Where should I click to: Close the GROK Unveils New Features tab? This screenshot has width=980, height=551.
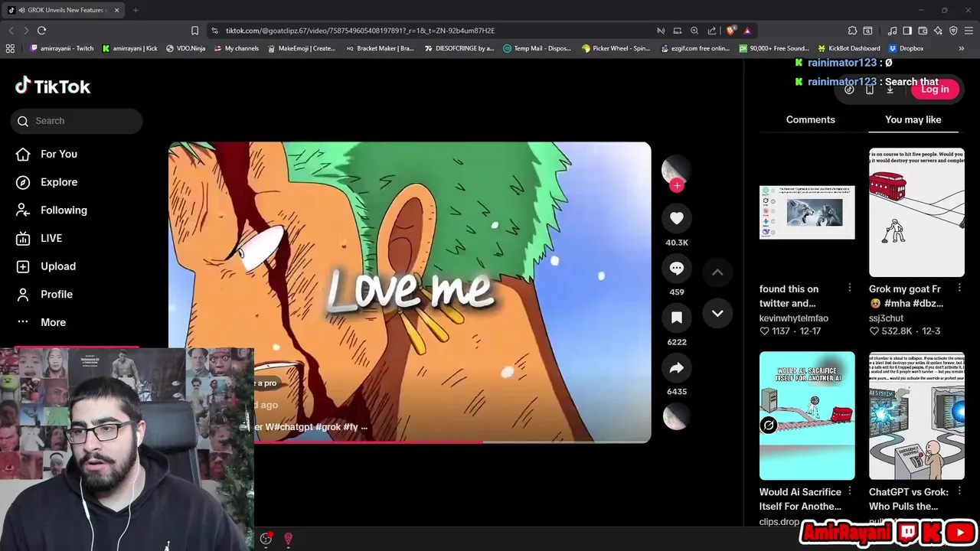point(116,10)
